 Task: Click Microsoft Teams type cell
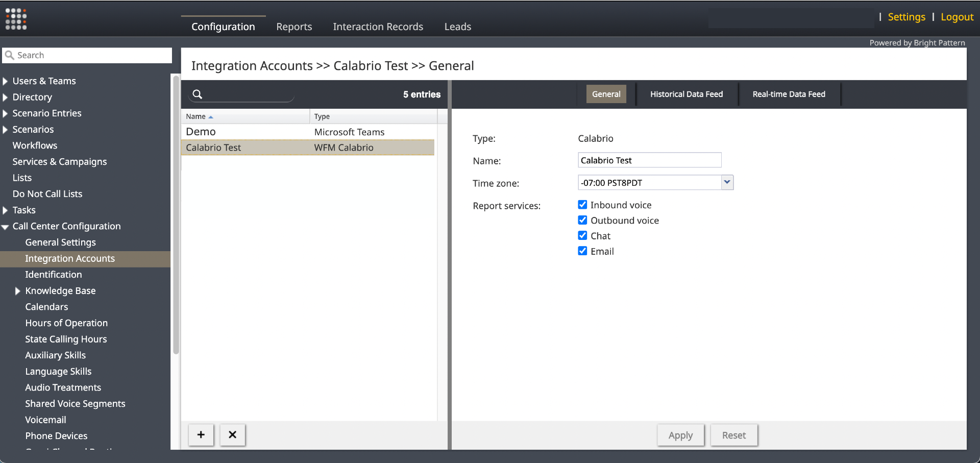pyautogui.click(x=350, y=132)
